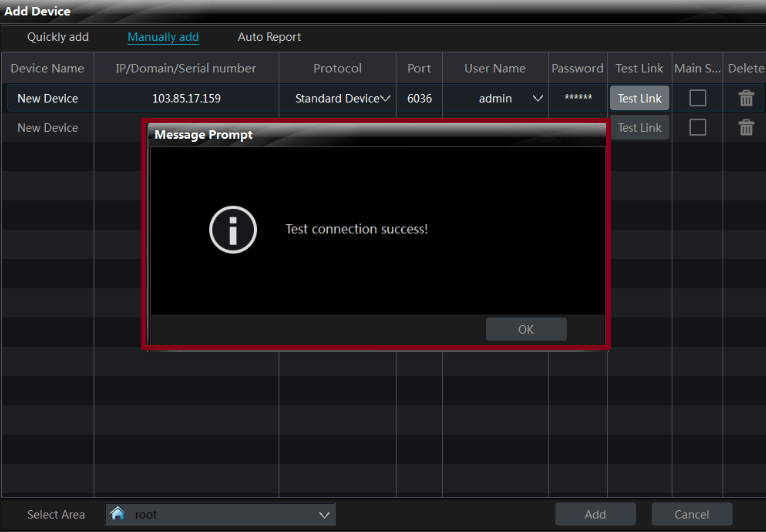Click trash icon in second device row
Image resolution: width=766 pixels, height=532 pixels.
(746, 127)
